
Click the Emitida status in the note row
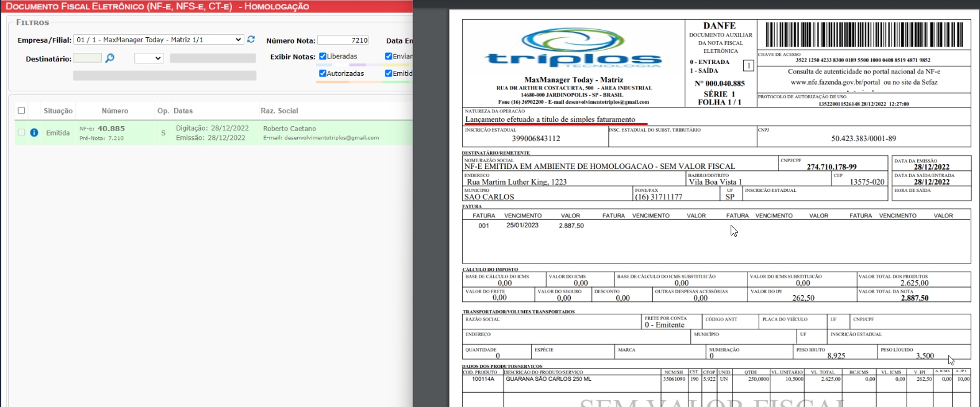[58, 133]
